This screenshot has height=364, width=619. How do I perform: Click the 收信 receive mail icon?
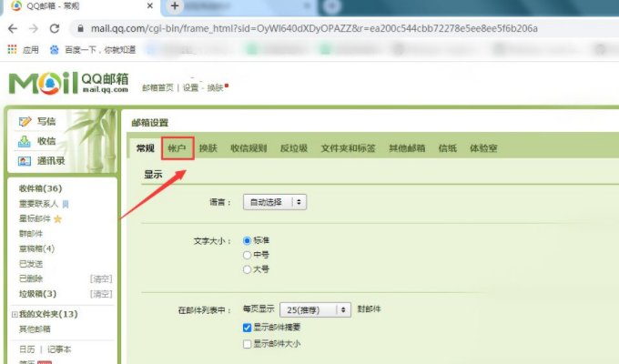click(25, 141)
